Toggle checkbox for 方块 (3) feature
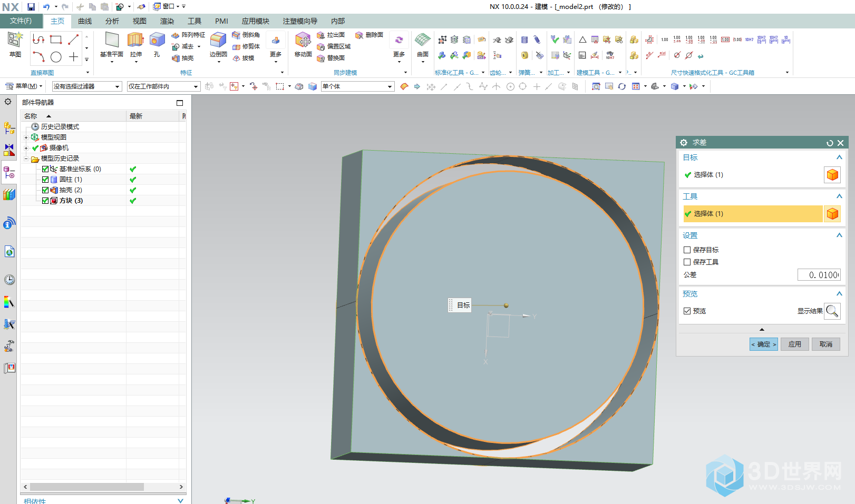The width and height of the screenshot is (855, 504). pyautogui.click(x=45, y=201)
